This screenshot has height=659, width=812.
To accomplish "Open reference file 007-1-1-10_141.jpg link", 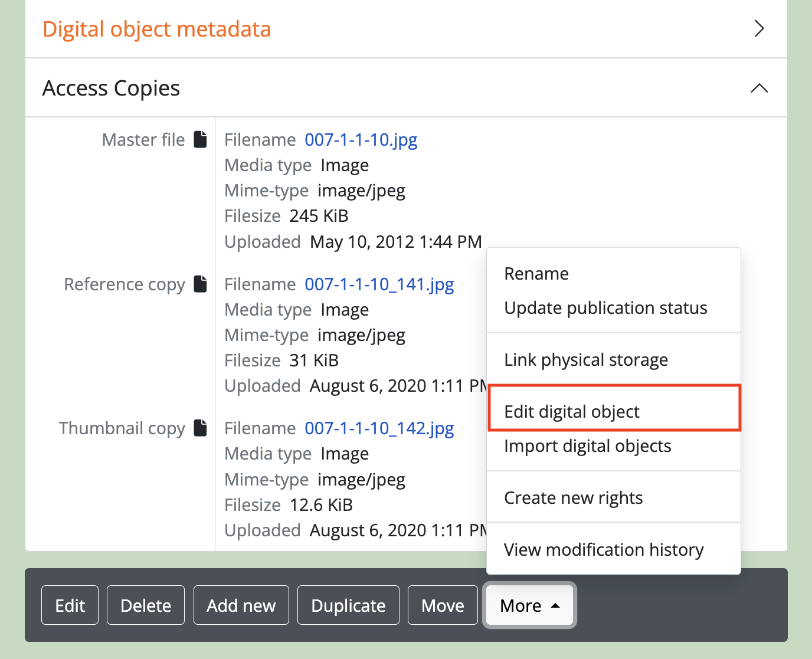I will click(379, 284).
